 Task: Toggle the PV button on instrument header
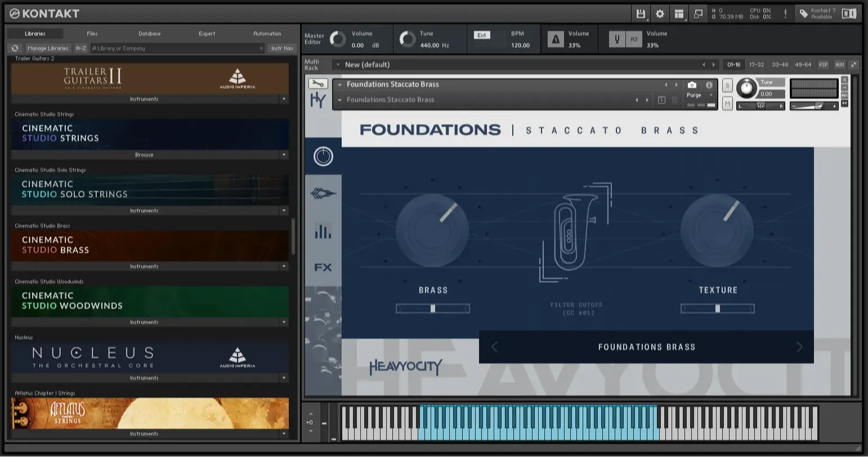(844, 104)
